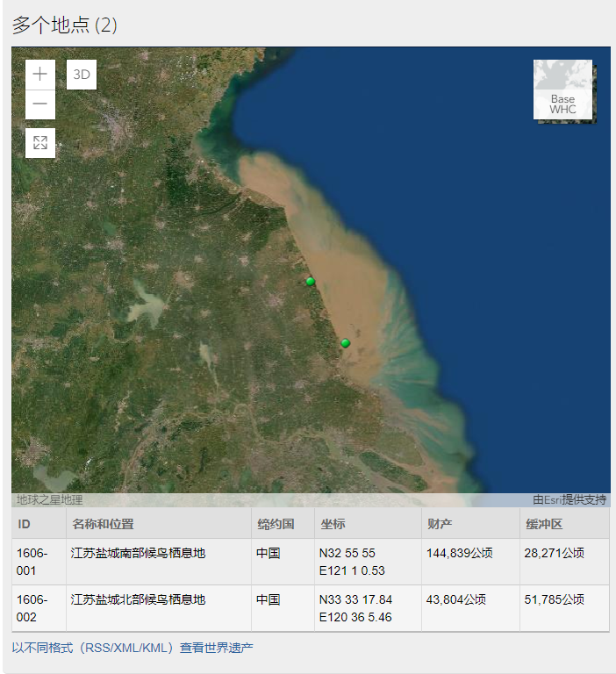Click the buffer zone value 28,271公顷
The width and height of the screenshot is (616, 674).
(x=554, y=553)
